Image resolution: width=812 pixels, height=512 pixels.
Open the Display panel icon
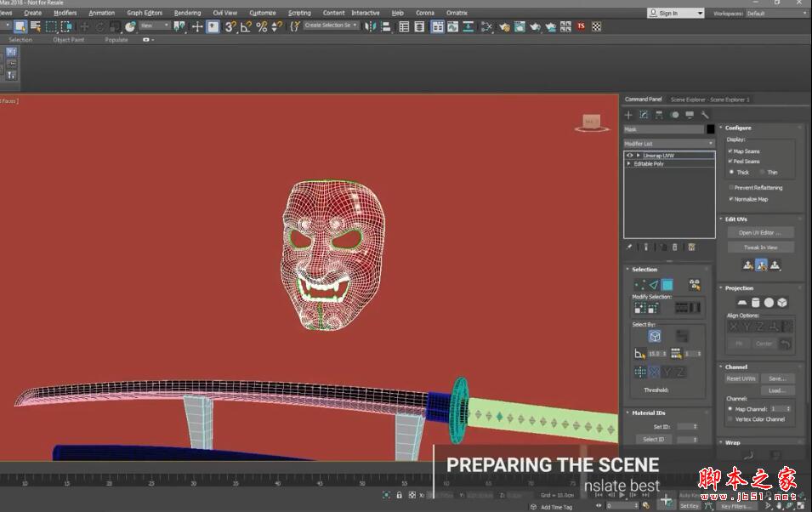(690, 115)
